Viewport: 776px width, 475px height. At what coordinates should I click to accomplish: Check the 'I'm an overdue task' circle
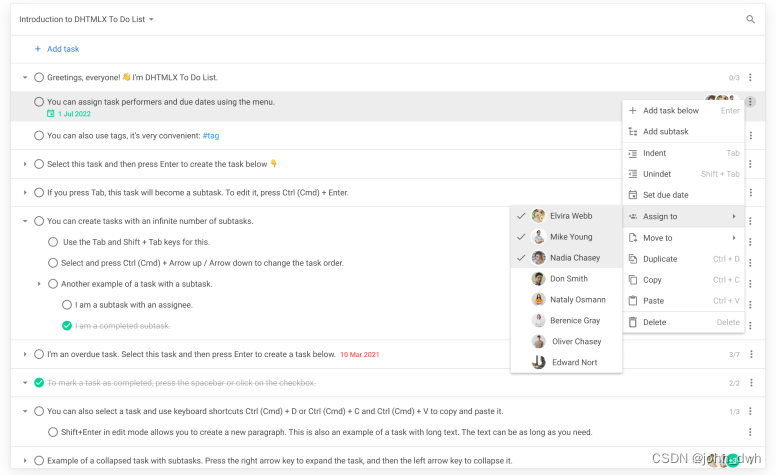coord(39,354)
